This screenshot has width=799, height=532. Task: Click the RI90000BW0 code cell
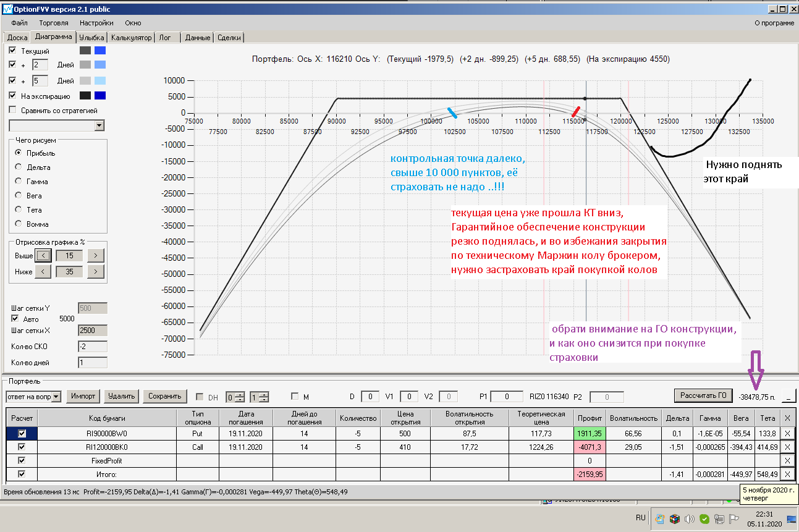pos(108,433)
